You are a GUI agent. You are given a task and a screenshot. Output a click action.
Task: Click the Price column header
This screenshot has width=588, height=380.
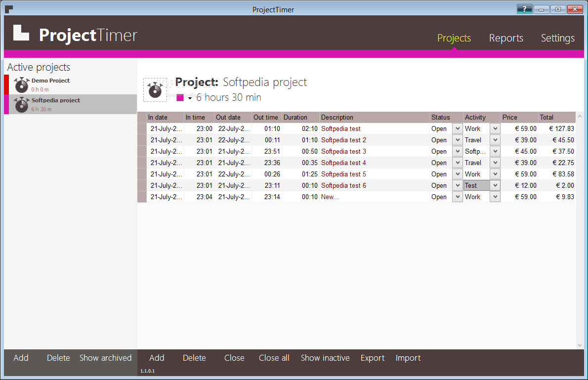point(519,117)
